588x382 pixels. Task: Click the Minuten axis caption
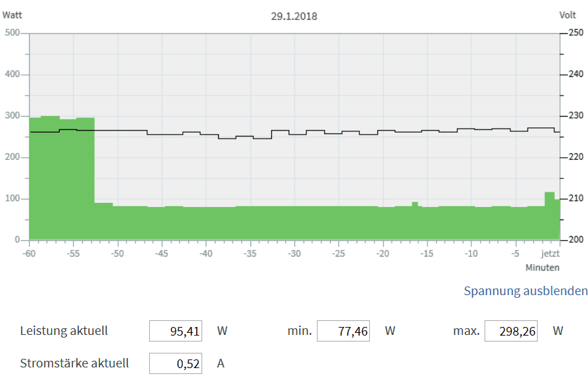[x=542, y=267]
